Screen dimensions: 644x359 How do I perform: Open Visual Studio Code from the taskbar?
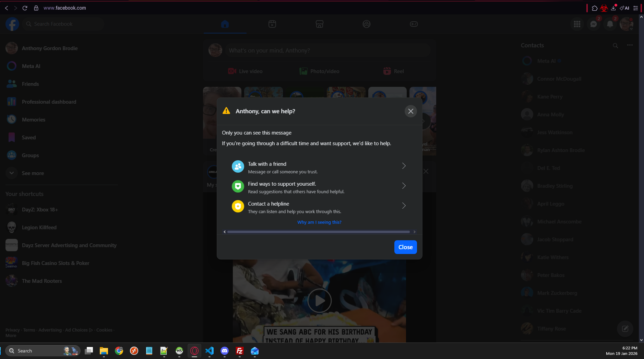tap(210, 351)
